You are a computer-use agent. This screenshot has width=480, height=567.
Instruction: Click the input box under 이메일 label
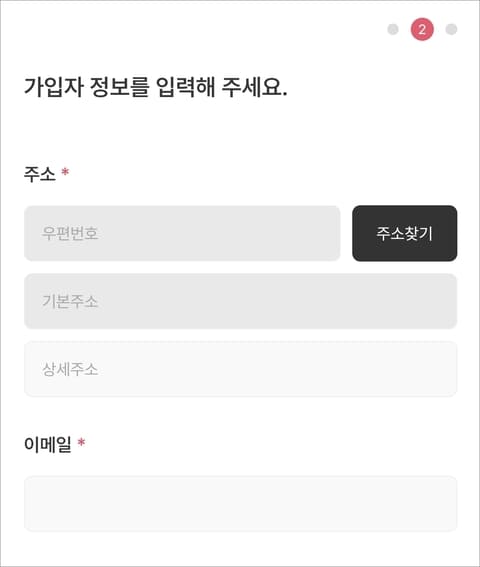tap(241, 504)
